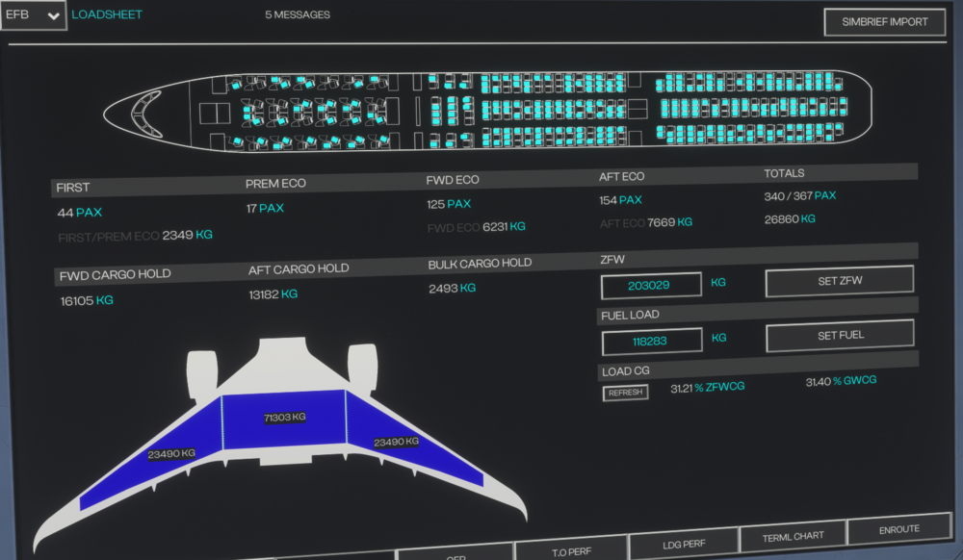Viewport: 963px width, 560px height.
Task: Click the left wing tank 23490 KG
Action: tap(170, 453)
